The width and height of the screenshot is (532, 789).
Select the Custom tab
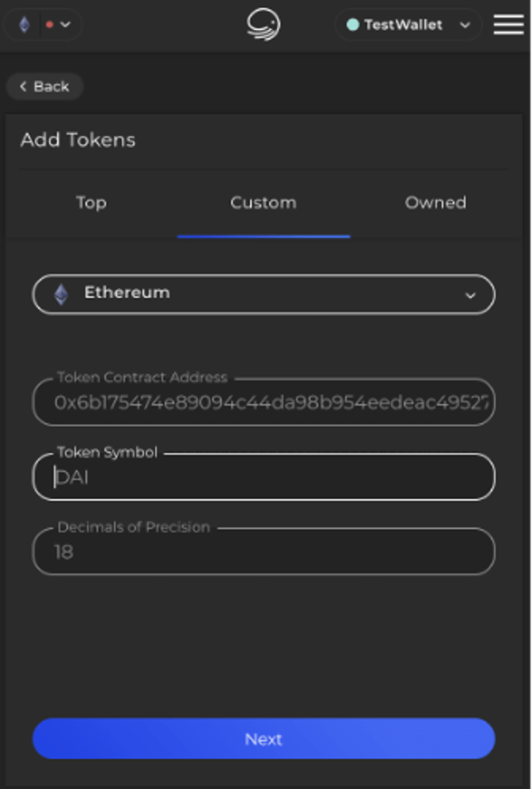[x=263, y=203]
